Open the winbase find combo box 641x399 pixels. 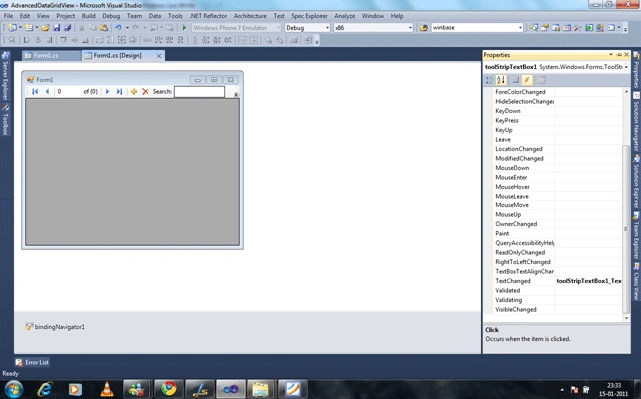(x=477, y=28)
